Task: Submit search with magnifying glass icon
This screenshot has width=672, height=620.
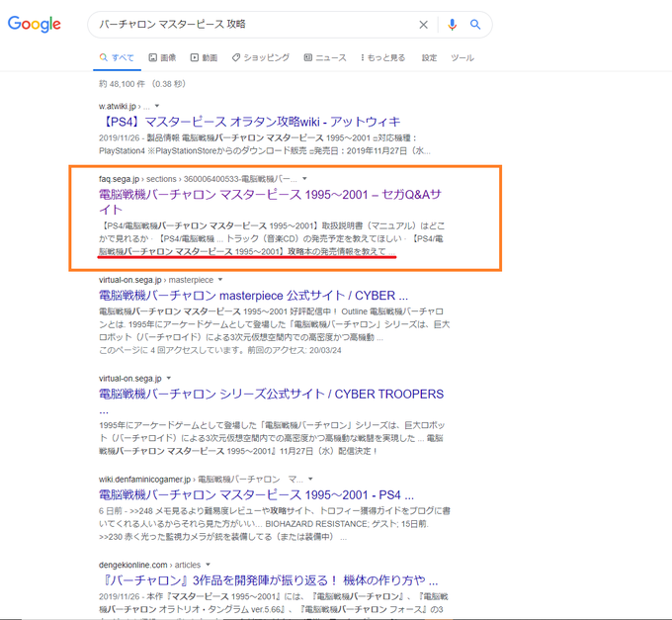Action: coord(475,25)
